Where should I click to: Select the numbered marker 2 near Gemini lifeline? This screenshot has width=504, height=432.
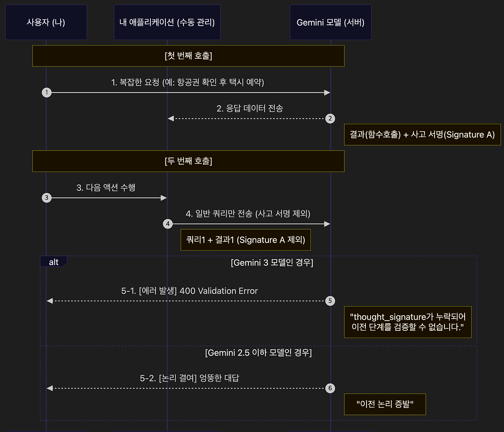point(330,118)
